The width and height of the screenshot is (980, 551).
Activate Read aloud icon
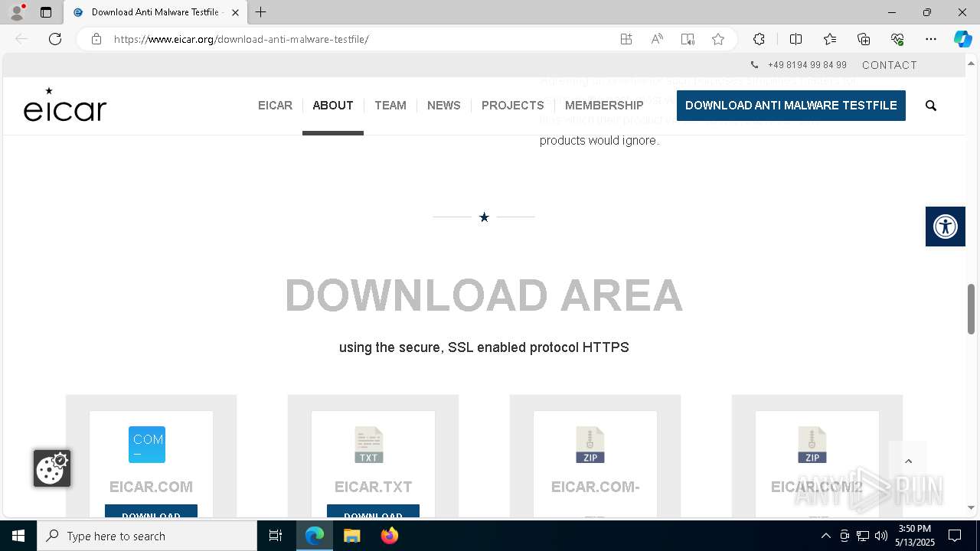pos(657,39)
